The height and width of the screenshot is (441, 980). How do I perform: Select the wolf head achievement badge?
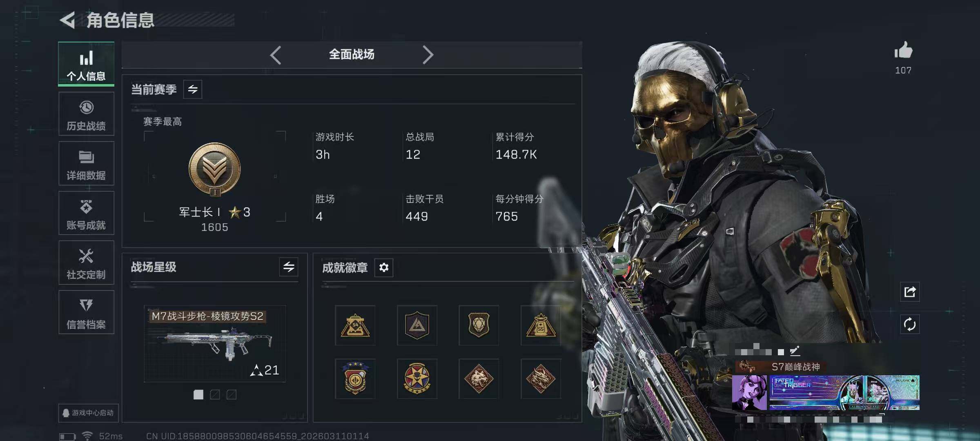point(479,379)
